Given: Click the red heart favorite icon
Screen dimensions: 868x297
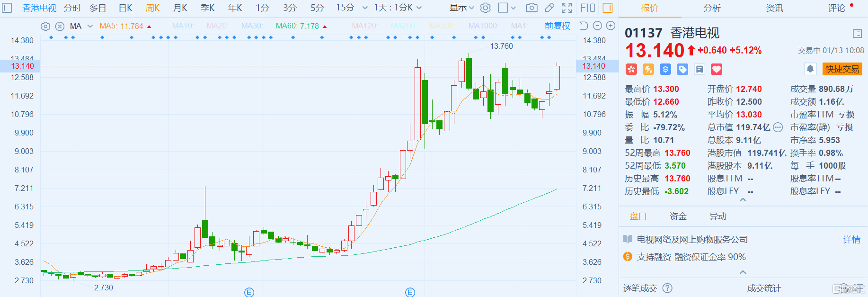Looking at the screenshot, I should 717,70.
